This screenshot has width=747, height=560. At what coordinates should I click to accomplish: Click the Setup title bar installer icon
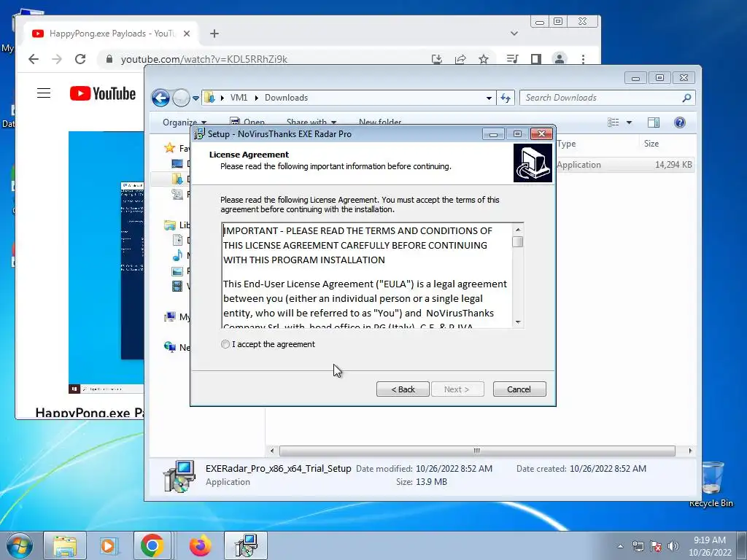[x=199, y=134]
